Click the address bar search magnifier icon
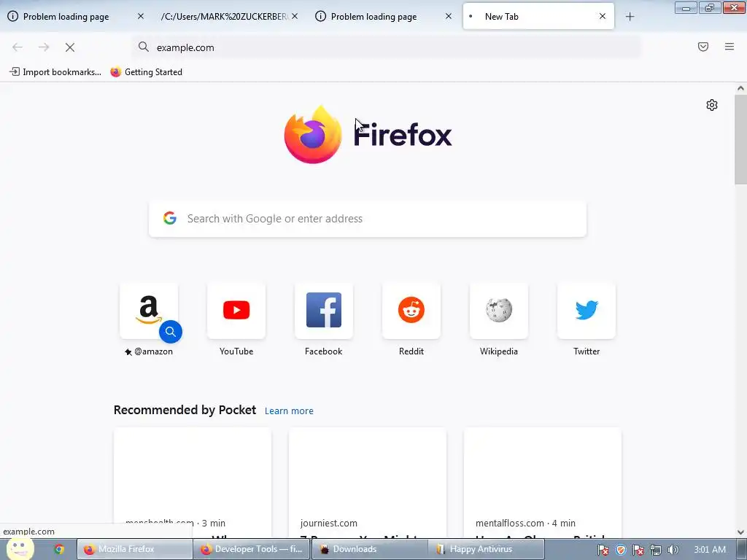This screenshot has width=747, height=560. (144, 47)
